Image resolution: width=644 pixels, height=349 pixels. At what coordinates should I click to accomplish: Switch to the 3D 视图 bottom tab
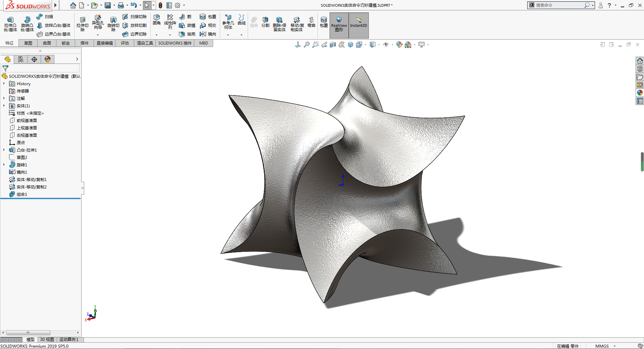pos(47,340)
